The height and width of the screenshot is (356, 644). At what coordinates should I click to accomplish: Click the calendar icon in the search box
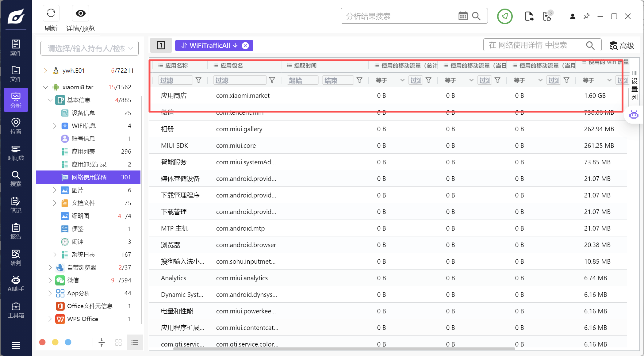(463, 16)
